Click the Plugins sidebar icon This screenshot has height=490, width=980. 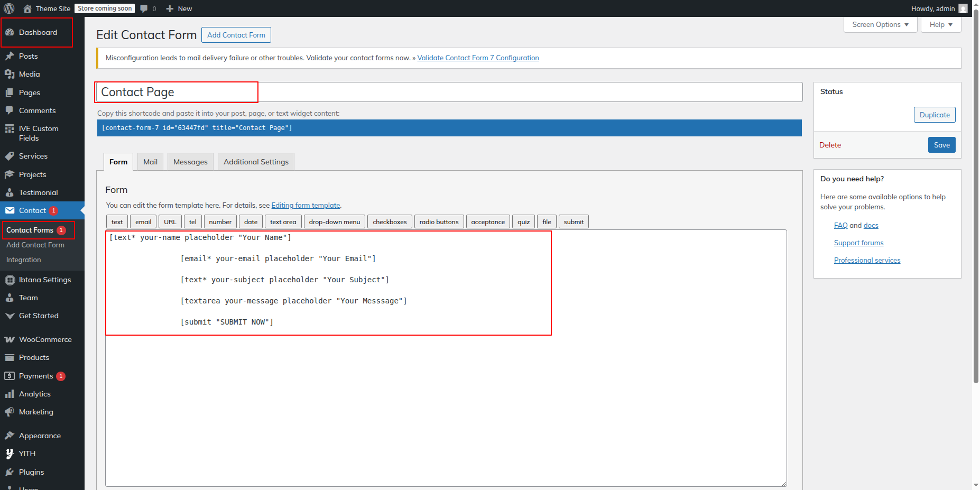pyautogui.click(x=10, y=472)
